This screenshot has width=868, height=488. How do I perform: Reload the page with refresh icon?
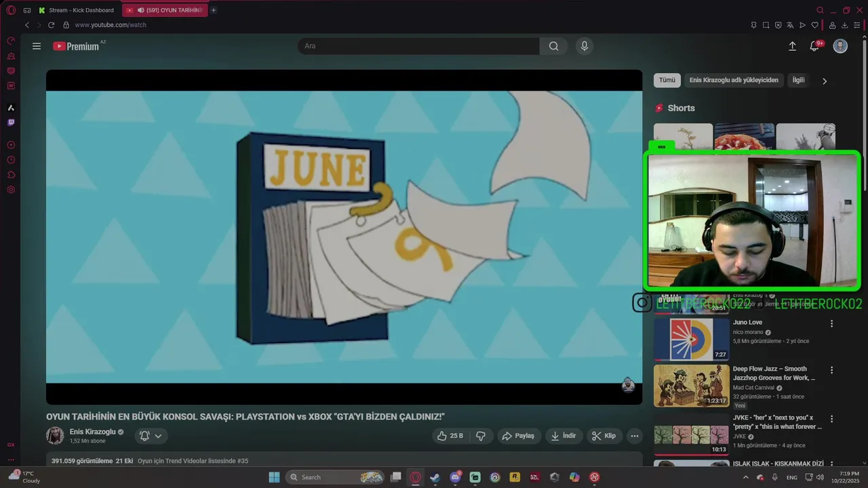51,25
